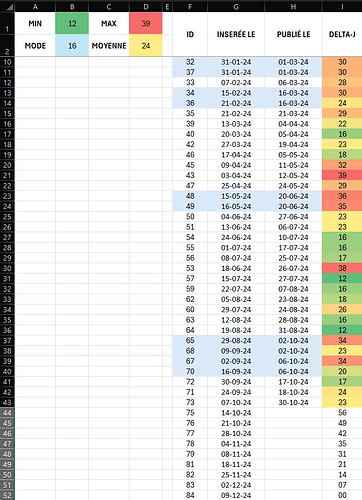
Task: Click the INSERÉE LE column heading cell
Action: (236, 34)
